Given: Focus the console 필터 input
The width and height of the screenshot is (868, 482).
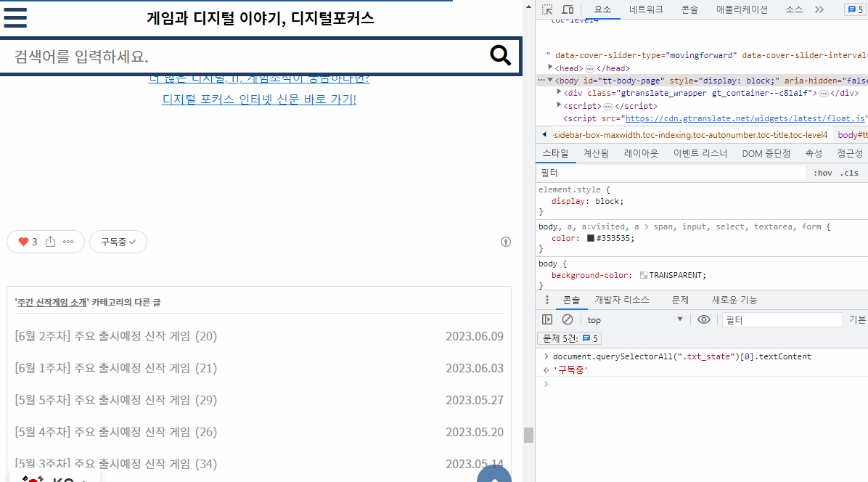Looking at the screenshot, I should pyautogui.click(x=782, y=320).
